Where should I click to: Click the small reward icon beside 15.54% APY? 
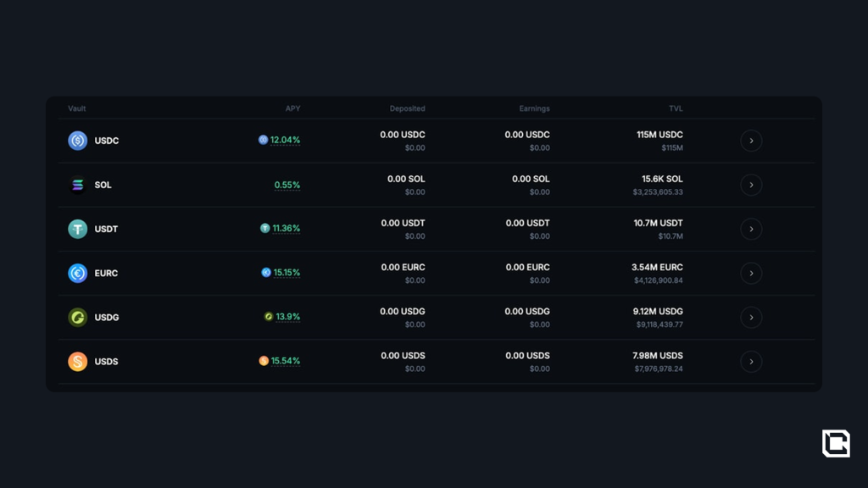pos(264,361)
